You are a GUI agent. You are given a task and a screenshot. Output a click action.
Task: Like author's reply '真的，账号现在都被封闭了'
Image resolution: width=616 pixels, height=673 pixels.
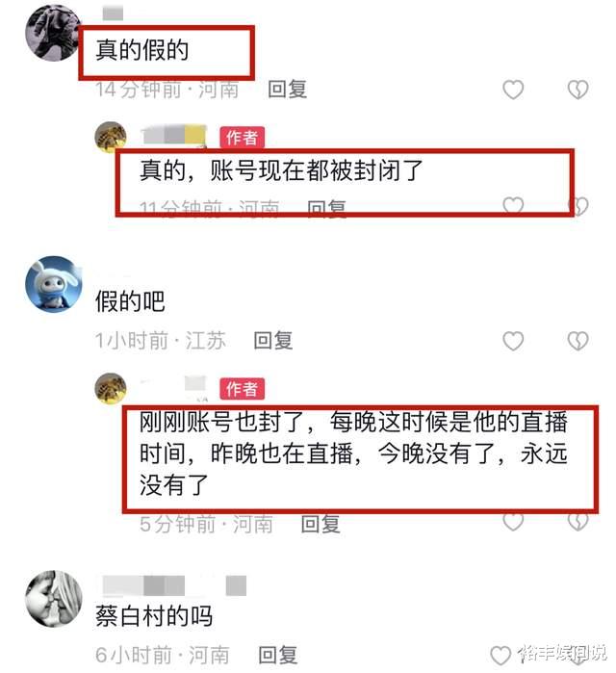tap(513, 205)
